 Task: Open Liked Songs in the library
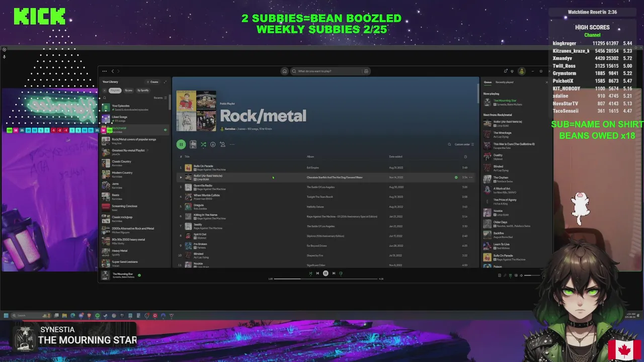136,118
